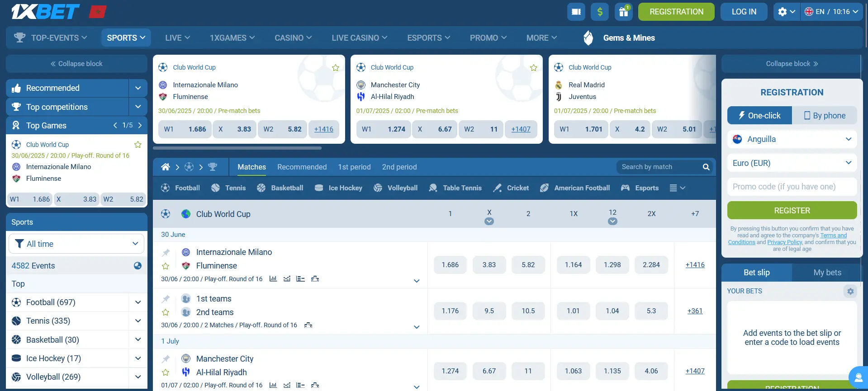Expand Football (697) in sidebar
This screenshot has height=391, width=868.
point(138,302)
